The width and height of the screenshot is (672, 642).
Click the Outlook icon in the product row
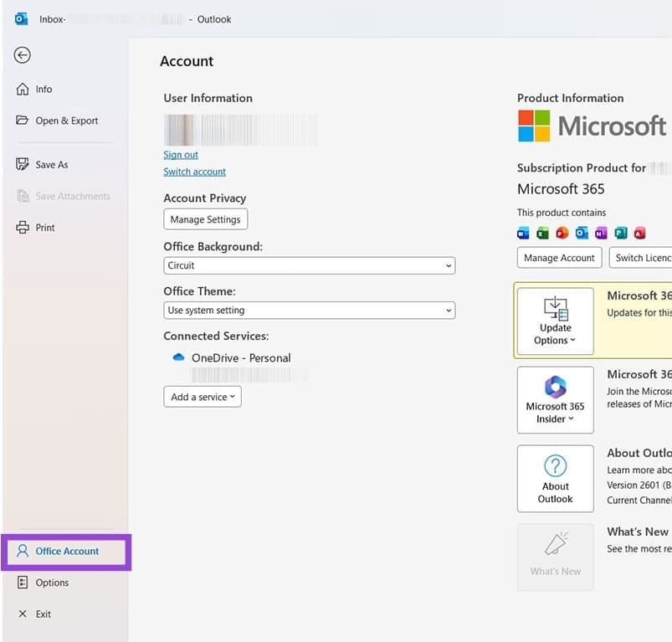click(x=582, y=233)
